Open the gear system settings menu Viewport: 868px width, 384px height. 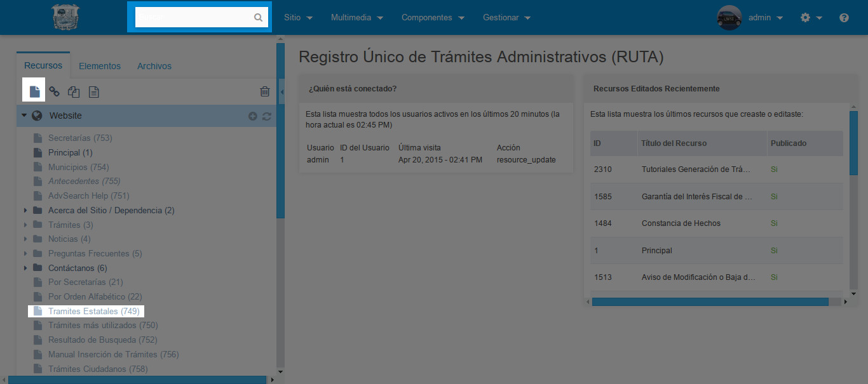[x=811, y=18]
